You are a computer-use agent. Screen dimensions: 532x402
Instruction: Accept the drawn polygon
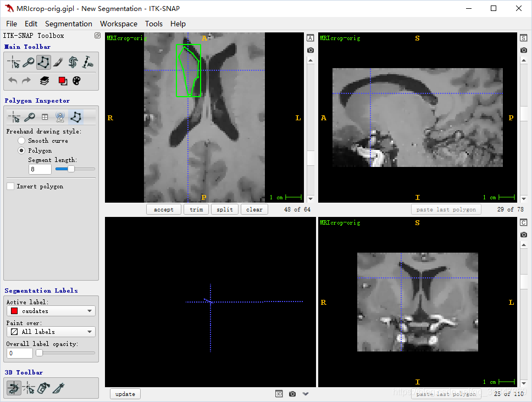click(x=164, y=209)
